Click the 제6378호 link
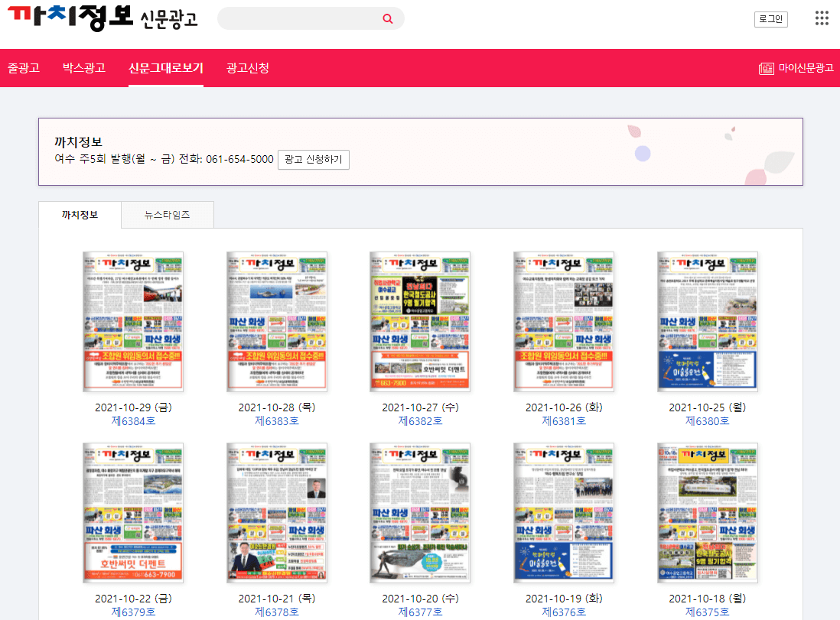Image resolution: width=840 pixels, height=620 pixels. (x=277, y=612)
